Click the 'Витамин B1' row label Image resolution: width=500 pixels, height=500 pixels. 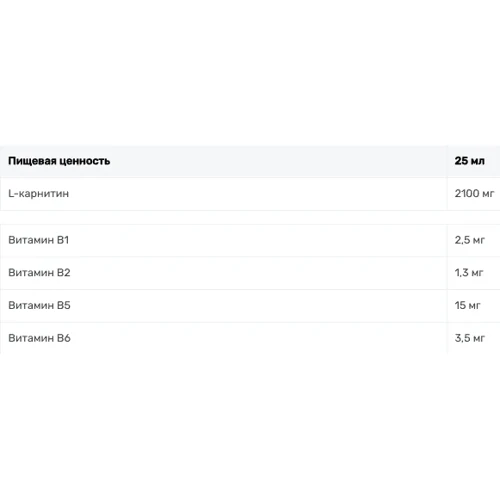(38, 240)
